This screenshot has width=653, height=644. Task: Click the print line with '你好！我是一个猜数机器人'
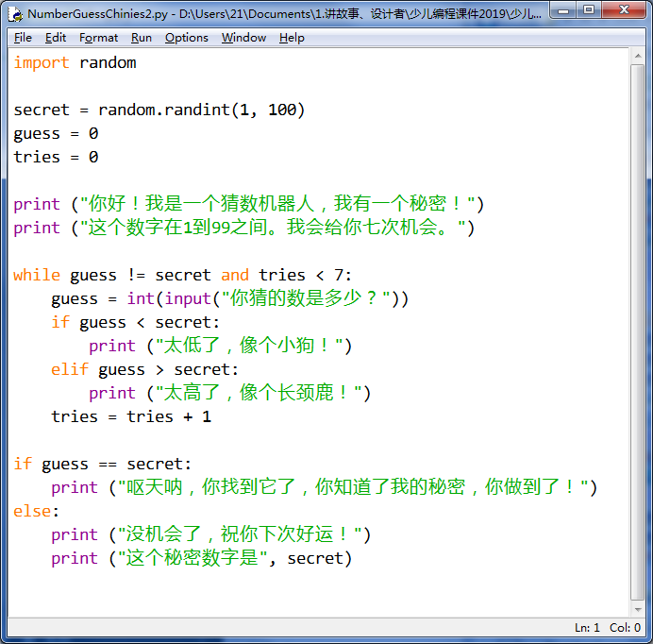click(x=248, y=204)
